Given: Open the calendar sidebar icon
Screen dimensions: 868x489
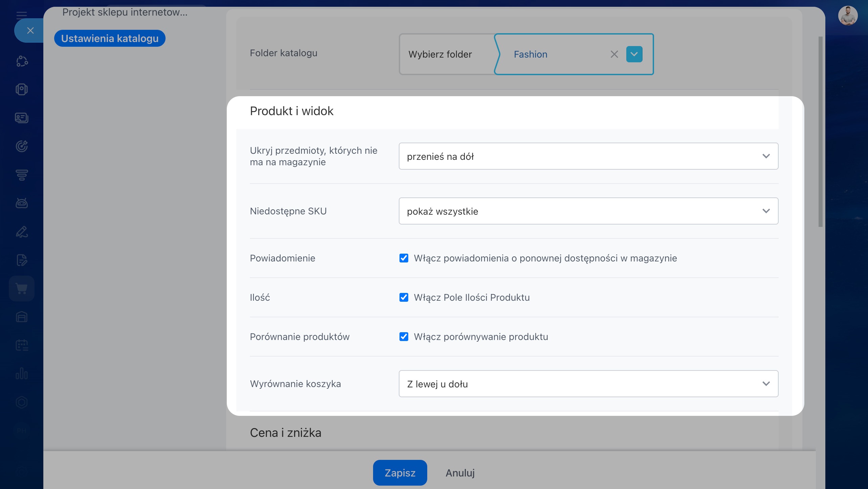Looking at the screenshot, I should point(22,345).
